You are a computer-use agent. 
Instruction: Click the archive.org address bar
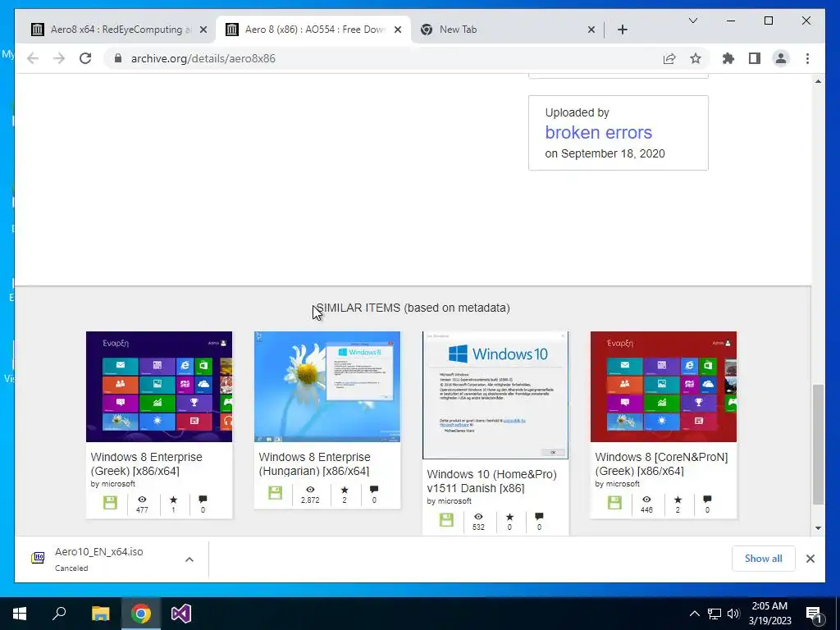(386, 58)
